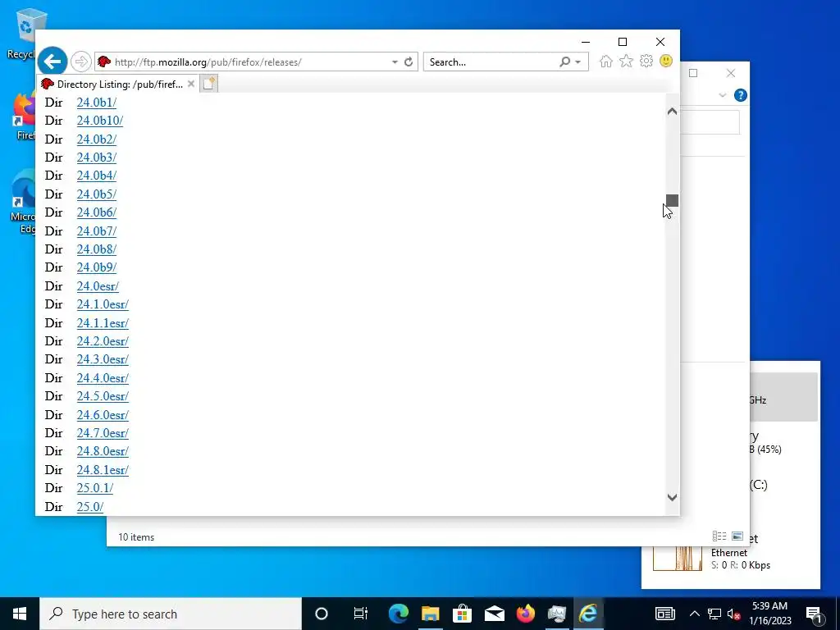
Task: Click the page scrollbar up arrow
Action: click(x=672, y=112)
